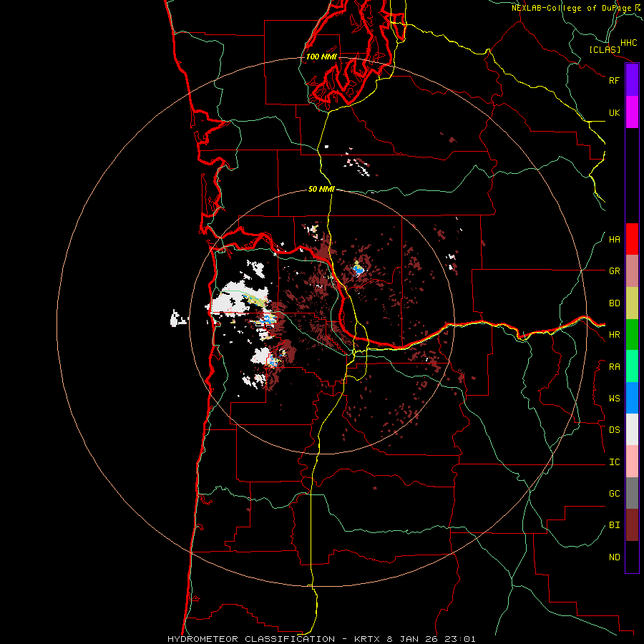Click the 'GR' legend label text
Image resolution: width=644 pixels, height=644 pixels.
tap(614, 271)
